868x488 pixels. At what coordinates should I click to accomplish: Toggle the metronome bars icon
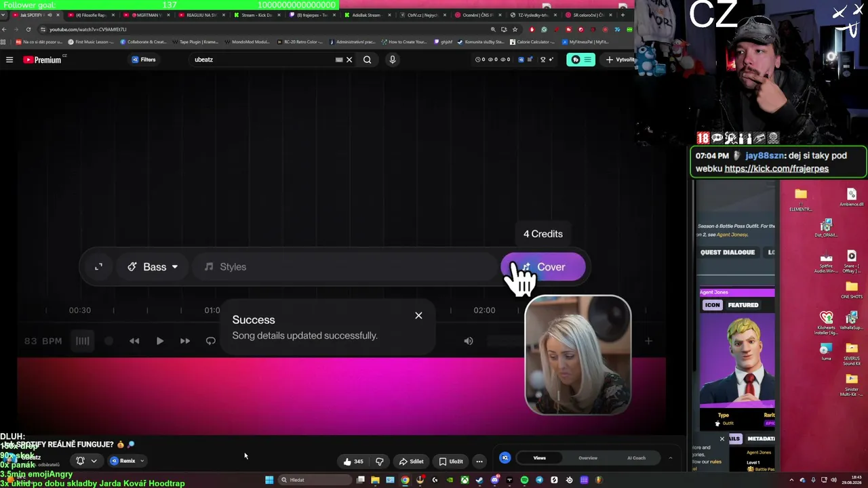[x=82, y=341]
